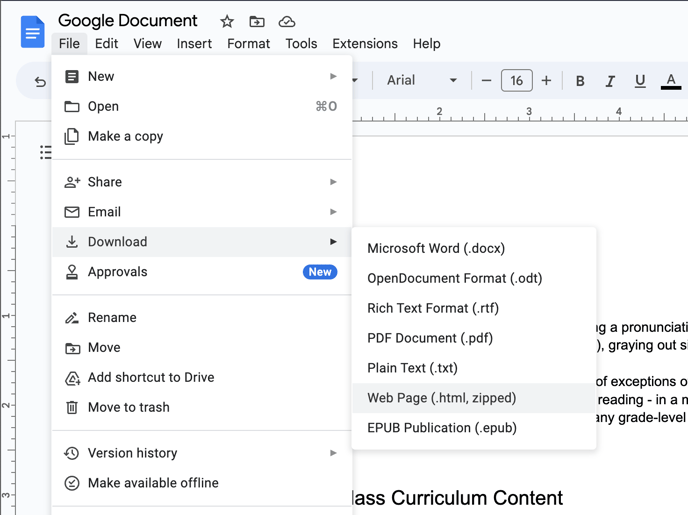Choose Open from File menu
The height and width of the screenshot is (515, 688).
coord(202,106)
